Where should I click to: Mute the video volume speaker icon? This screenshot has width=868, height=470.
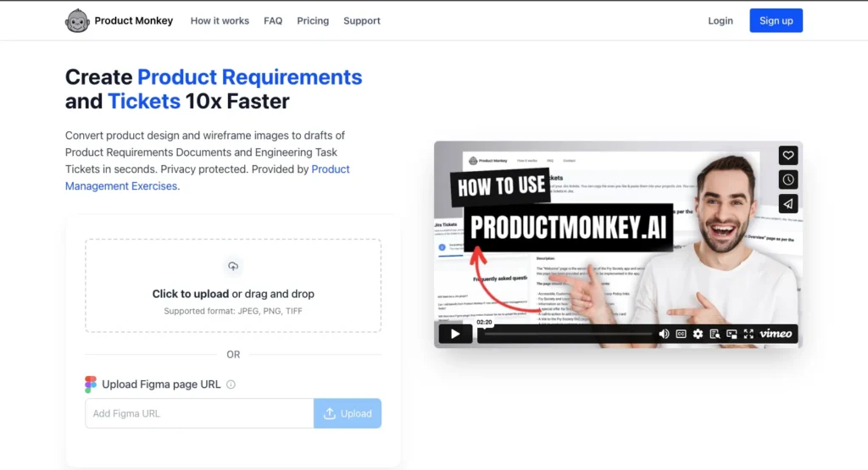coord(664,334)
